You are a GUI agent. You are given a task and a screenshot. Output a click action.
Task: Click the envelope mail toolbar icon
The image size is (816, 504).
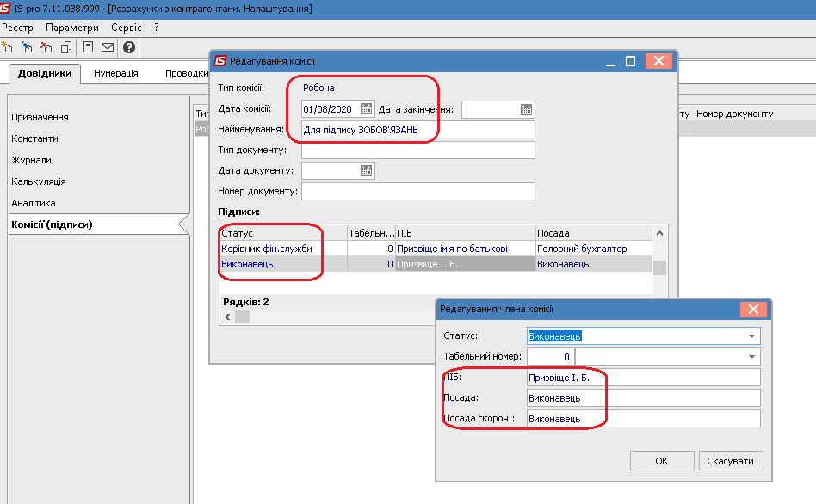coord(108,47)
